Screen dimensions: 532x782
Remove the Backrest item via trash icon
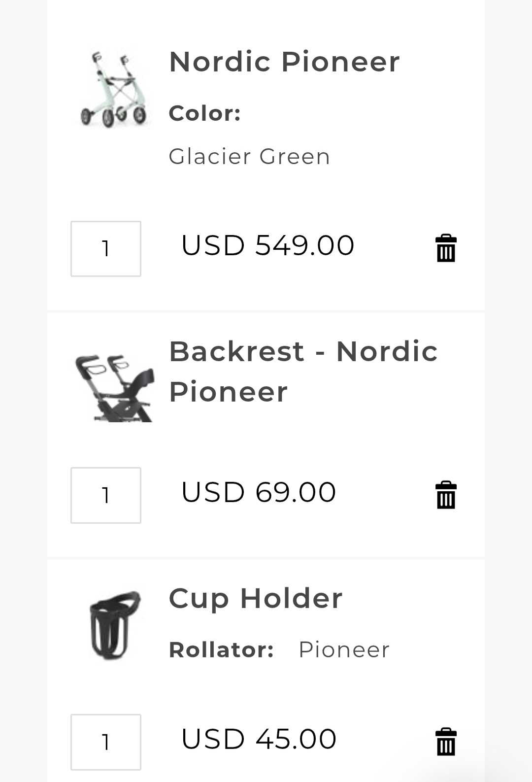coord(446,495)
